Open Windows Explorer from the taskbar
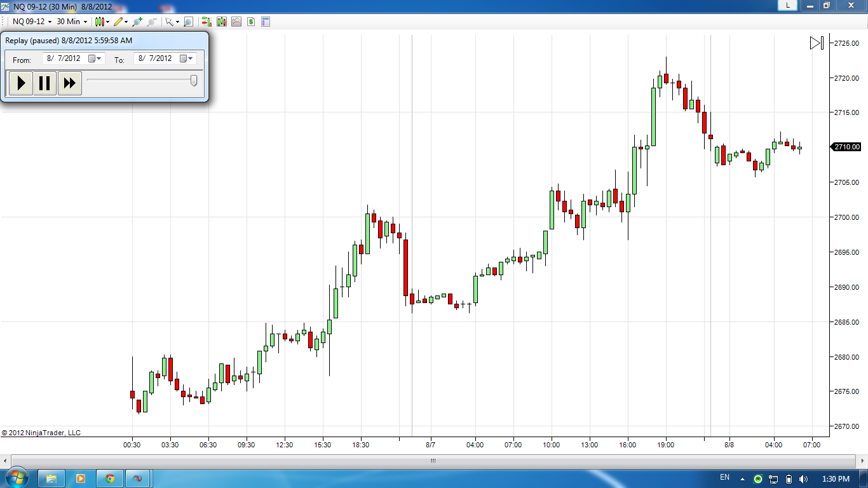Screen dimensions: 868x488 pyautogui.click(x=51, y=478)
